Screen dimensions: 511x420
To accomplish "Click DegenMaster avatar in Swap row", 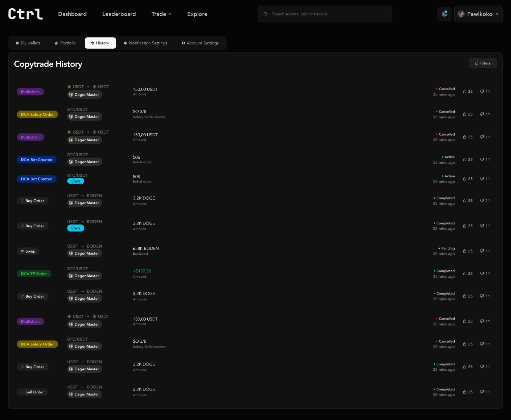I will pos(71,253).
